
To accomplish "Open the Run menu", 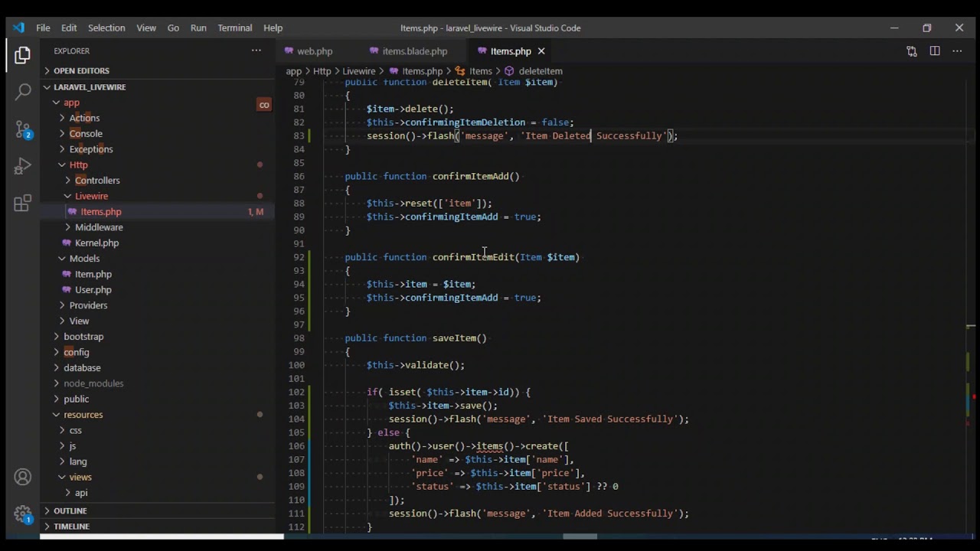I will point(198,28).
